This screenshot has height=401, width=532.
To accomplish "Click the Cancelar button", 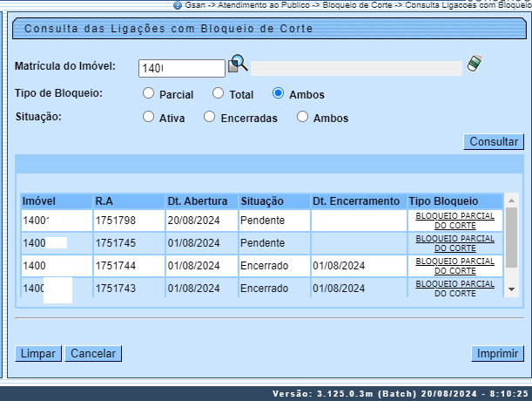I will click(93, 353).
